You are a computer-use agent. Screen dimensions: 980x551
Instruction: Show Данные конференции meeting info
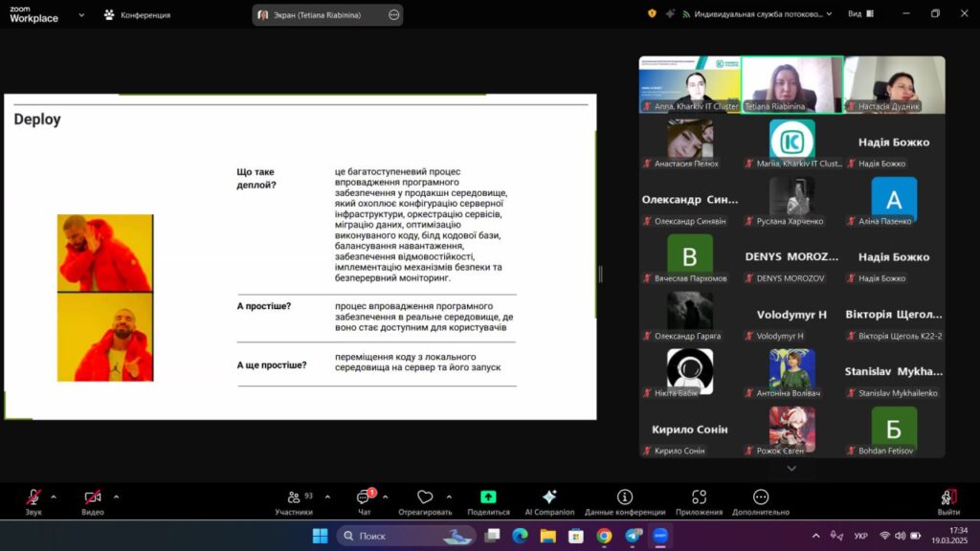625,502
